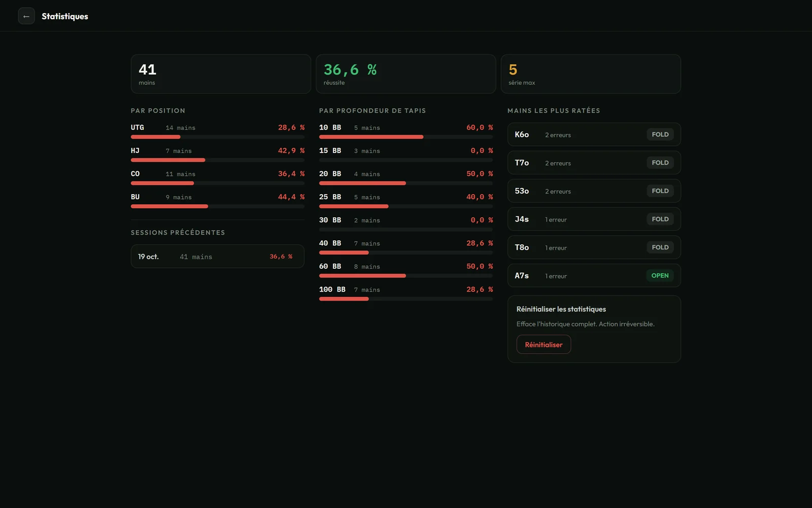
Task: Click the FOLD badge on T8o
Action: [x=660, y=247]
